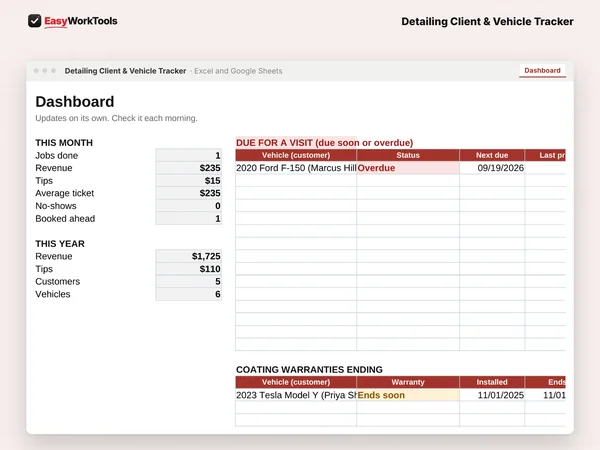Select the 2023 Tesla Model Y cell
This screenshot has width=600, height=450.
pos(296,395)
